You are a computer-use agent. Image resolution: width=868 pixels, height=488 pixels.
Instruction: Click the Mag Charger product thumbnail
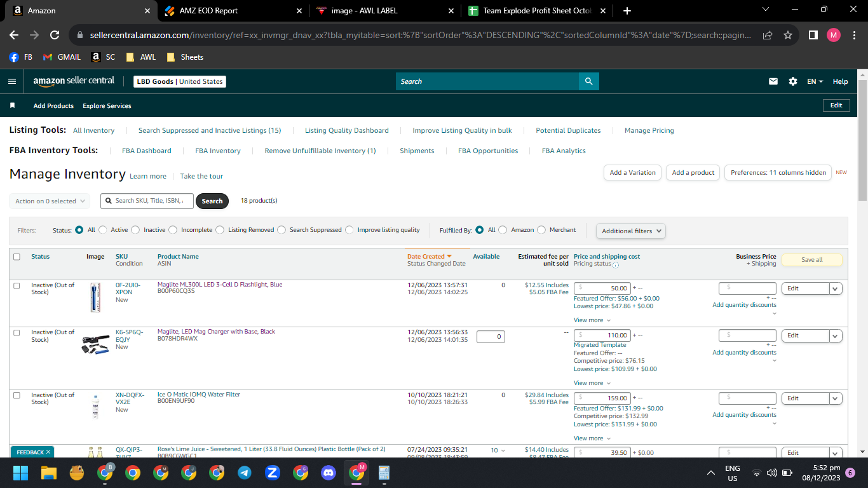(x=95, y=345)
